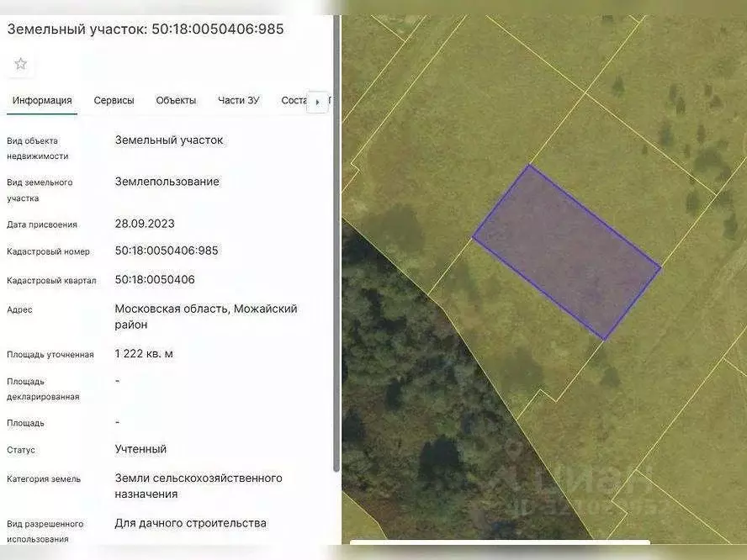The width and height of the screenshot is (747, 560).
Task: Click the Адрес label
Action: 19,309
